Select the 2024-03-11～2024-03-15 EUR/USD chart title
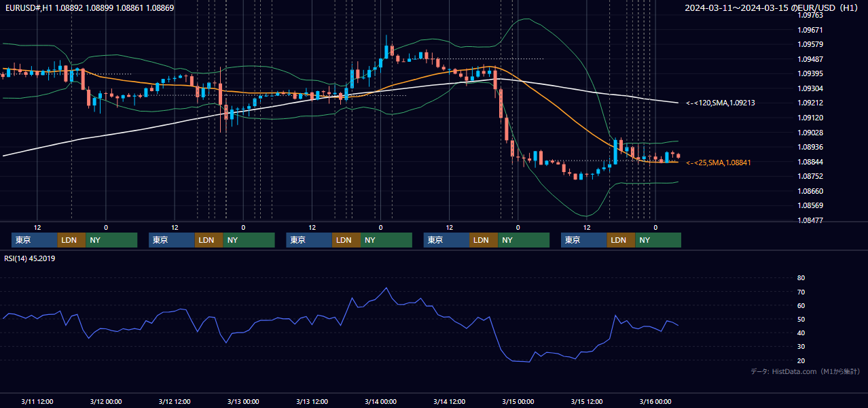Screen dimensions: 868x408 [772, 7]
